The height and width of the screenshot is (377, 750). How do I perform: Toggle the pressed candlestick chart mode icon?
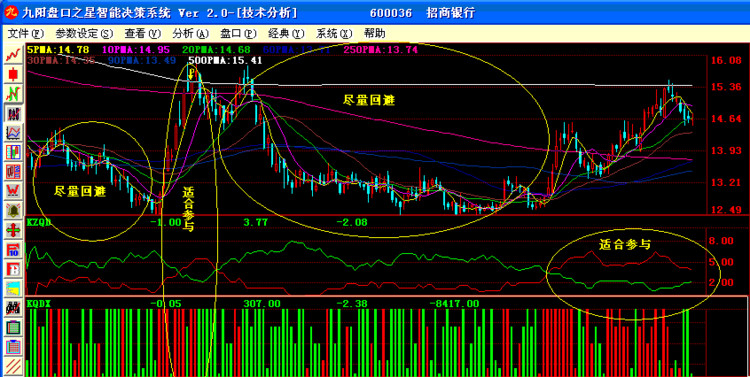[13, 112]
